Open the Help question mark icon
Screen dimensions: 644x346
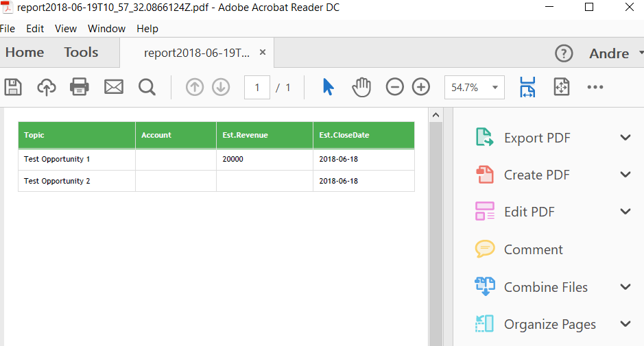pos(564,53)
